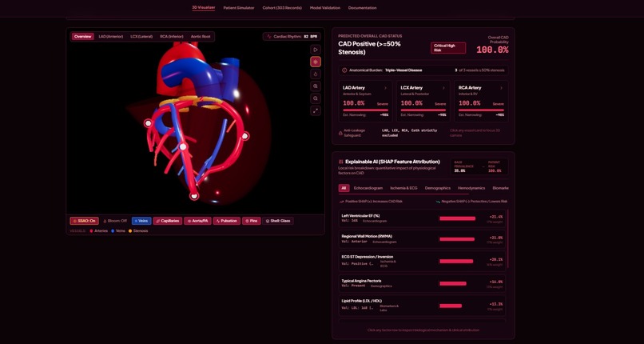644x344 pixels.
Task: Open the Typical Angina Pectoris row
Action: pos(422,283)
